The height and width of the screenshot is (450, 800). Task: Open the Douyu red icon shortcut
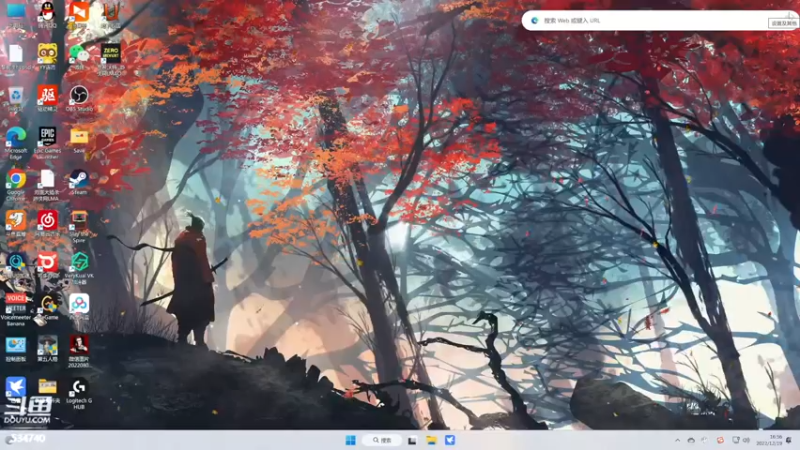click(47, 262)
